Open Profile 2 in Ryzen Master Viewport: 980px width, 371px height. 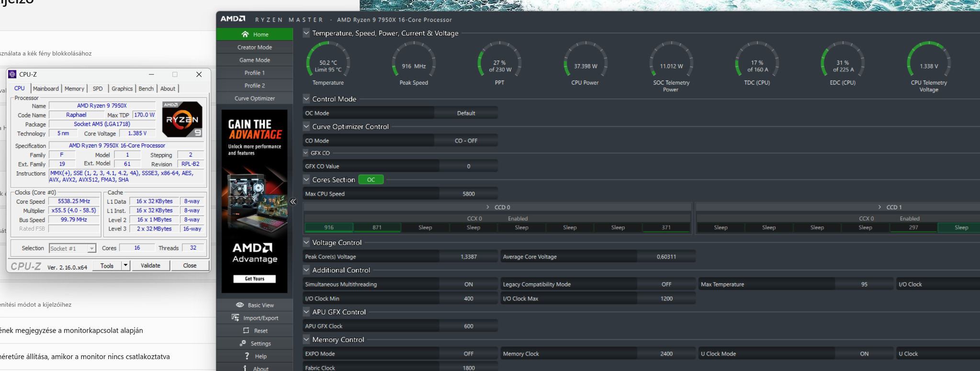click(254, 85)
